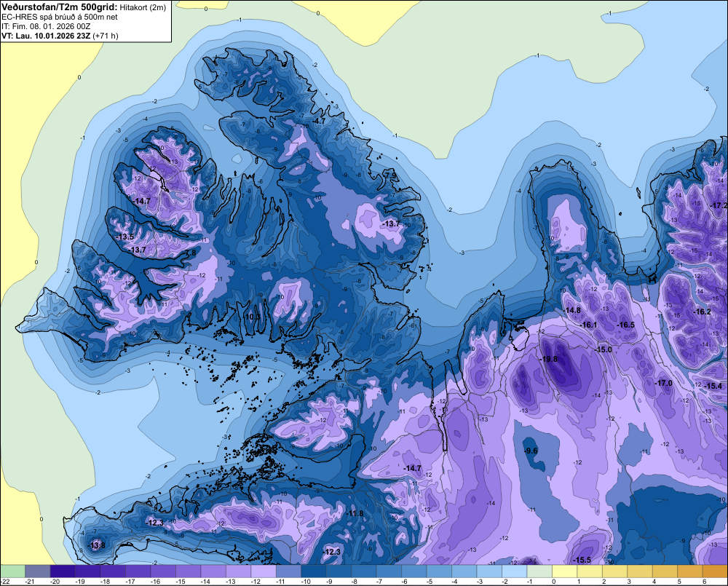
Task: Click the '-17.2' temperature value on map
Action: point(719,205)
